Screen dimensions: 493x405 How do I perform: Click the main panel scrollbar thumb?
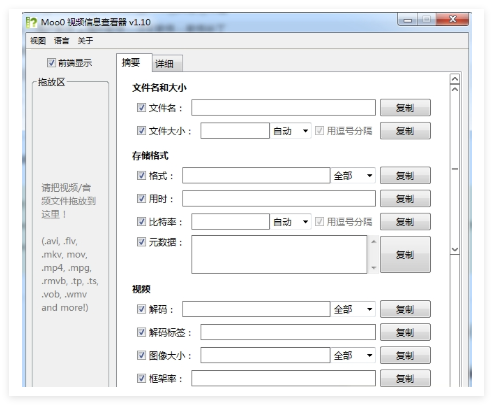tap(455, 169)
